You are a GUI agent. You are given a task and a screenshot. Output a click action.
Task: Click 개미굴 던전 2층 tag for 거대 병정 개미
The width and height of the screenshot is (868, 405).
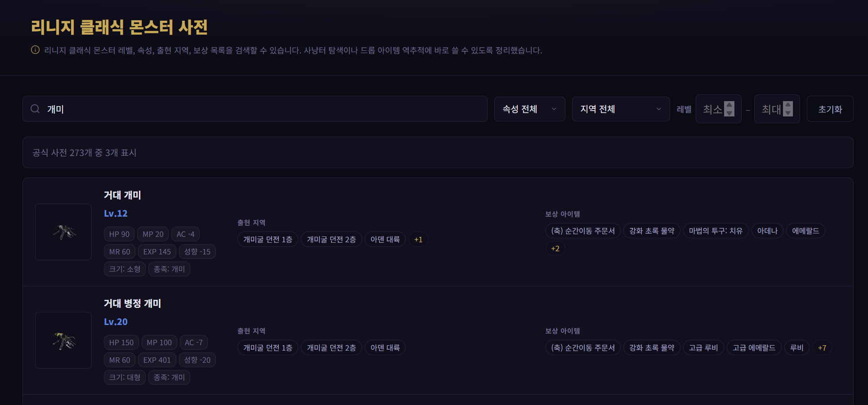(x=331, y=348)
